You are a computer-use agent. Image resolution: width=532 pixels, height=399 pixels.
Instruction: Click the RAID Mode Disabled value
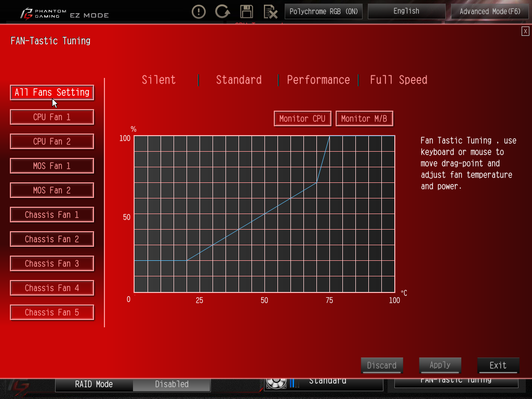[x=171, y=385]
